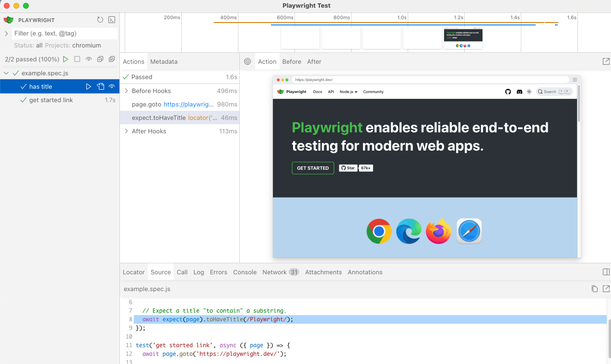Expand the Before Hooks action

click(126, 91)
